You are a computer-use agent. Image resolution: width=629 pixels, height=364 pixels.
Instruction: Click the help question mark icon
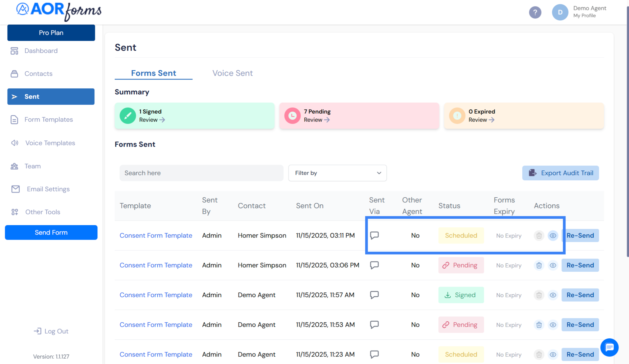pos(535,12)
